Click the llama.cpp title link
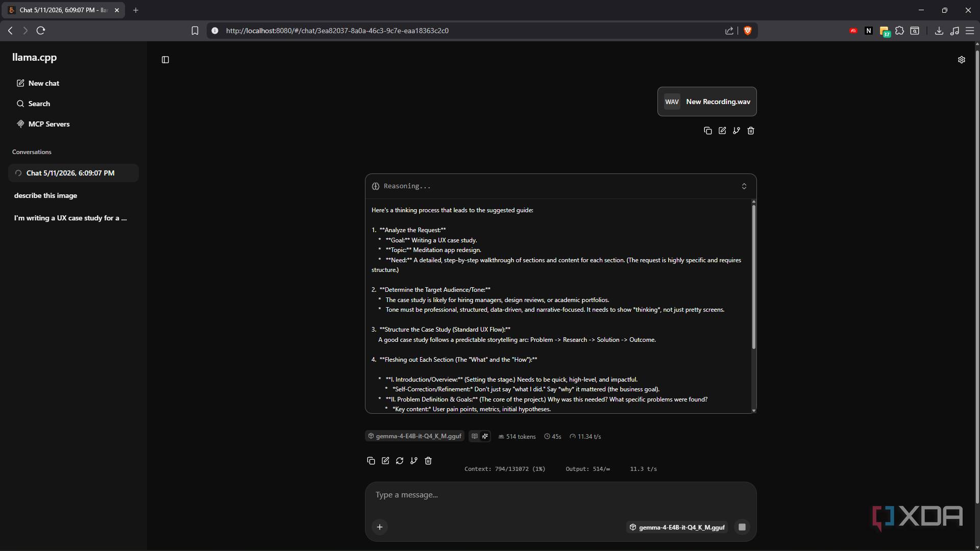The image size is (980, 551). tap(34, 57)
